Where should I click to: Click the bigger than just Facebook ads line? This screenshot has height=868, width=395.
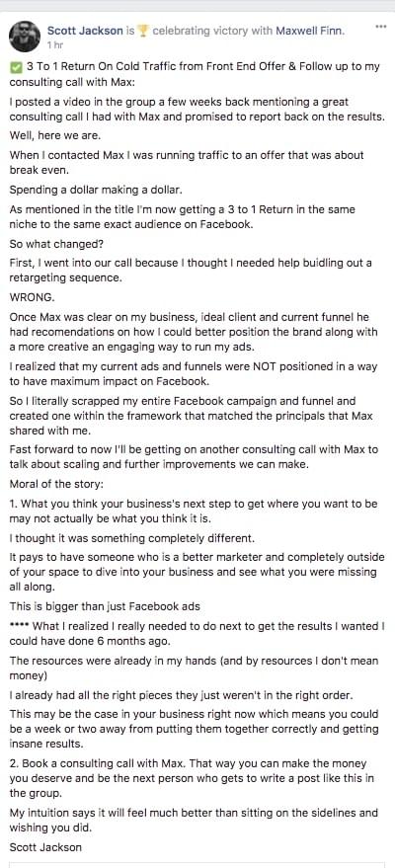click(105, 606)
